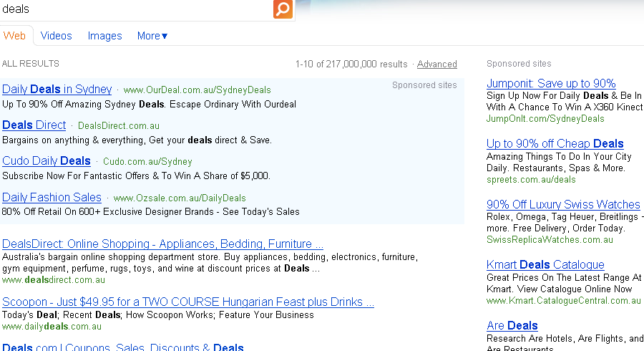Screen dimensions: 644x351
Task: Click 'Up To 90% Off Amazing Sydney Deals' text
Action: coord(149,105)
